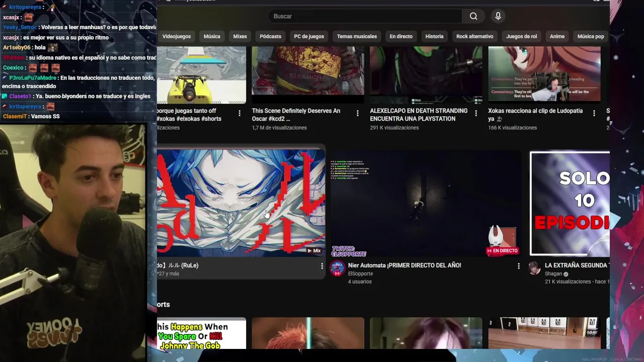Click the 166 K visualizaciones text
The image size is (644, 362).
[512, 128]
